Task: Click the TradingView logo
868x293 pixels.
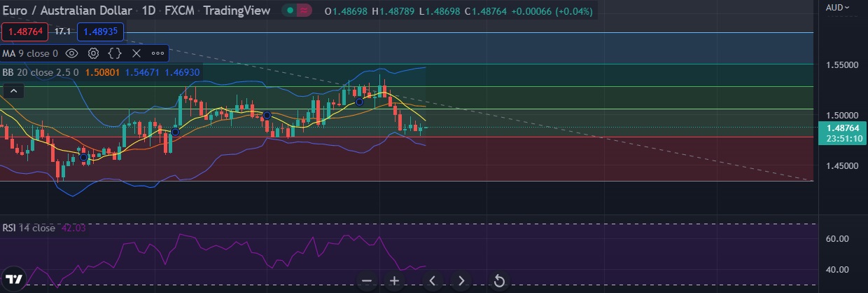Action: click(15, 278)
